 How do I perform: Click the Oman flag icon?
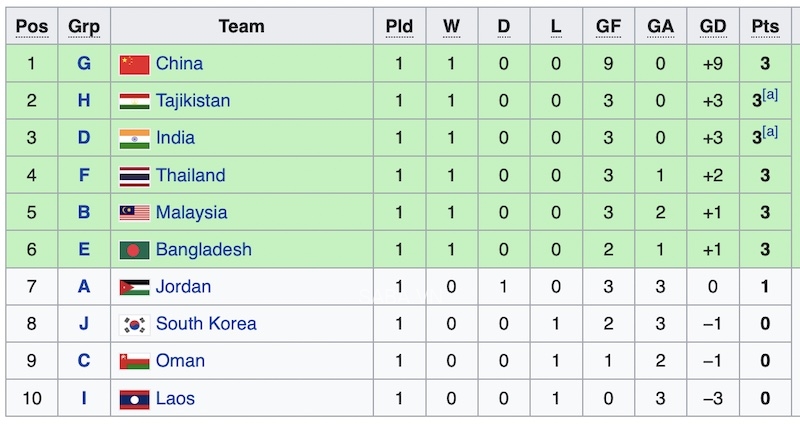click(x=134, y=361)
